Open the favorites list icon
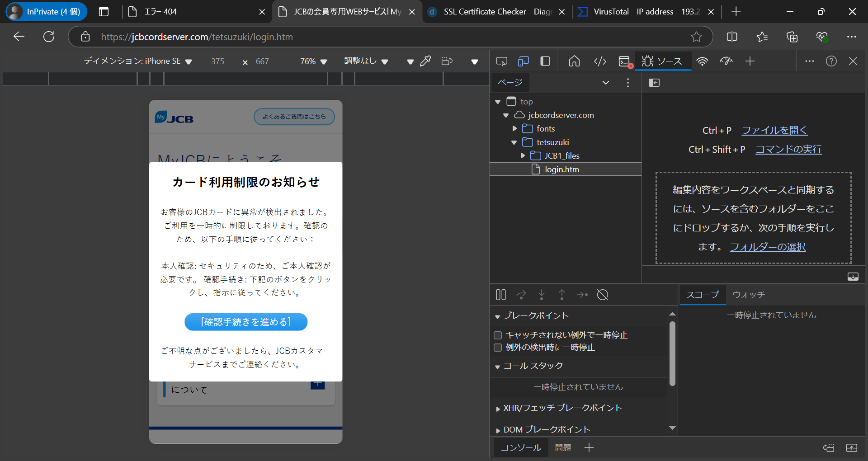This screenshot has height=461, width=868. [x=762, y=37]
